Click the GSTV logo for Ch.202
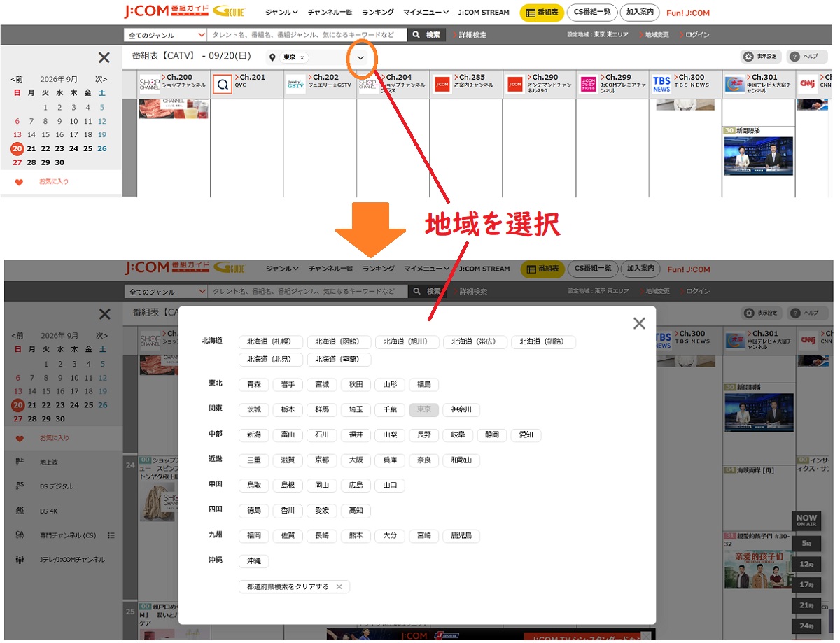This screenshot has height=643, width=840. 296,85
